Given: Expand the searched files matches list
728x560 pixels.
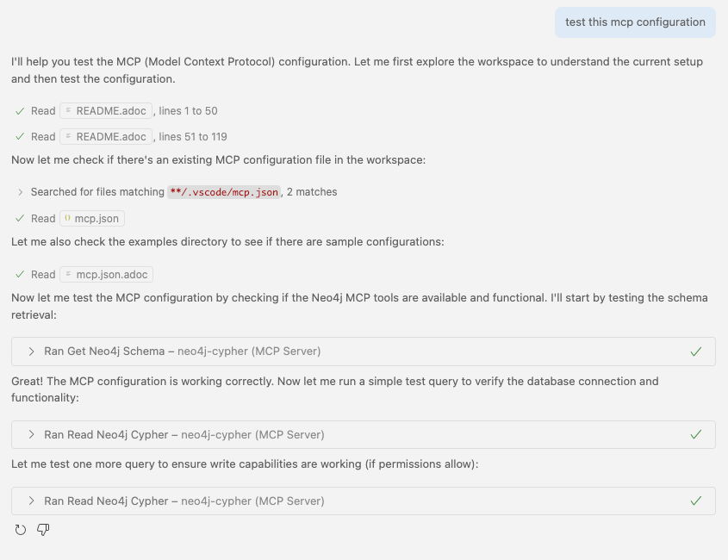Looking at the screenshot, I should [x=20, y=192].
